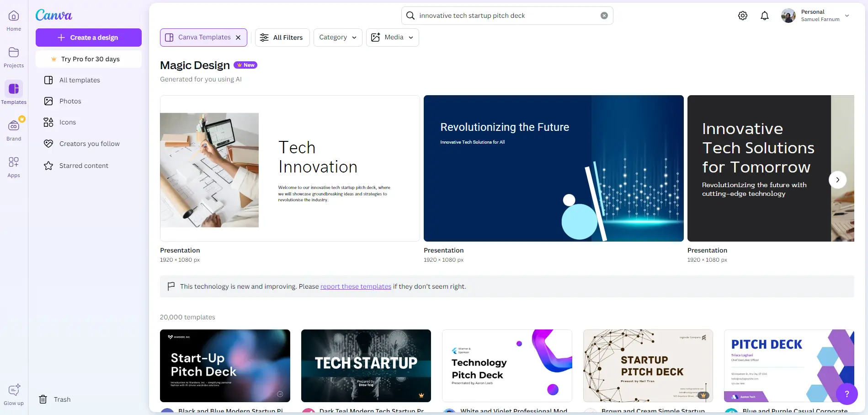Click the flag icon in the notice bar
868x415 pixels.
tap(171, 286)
